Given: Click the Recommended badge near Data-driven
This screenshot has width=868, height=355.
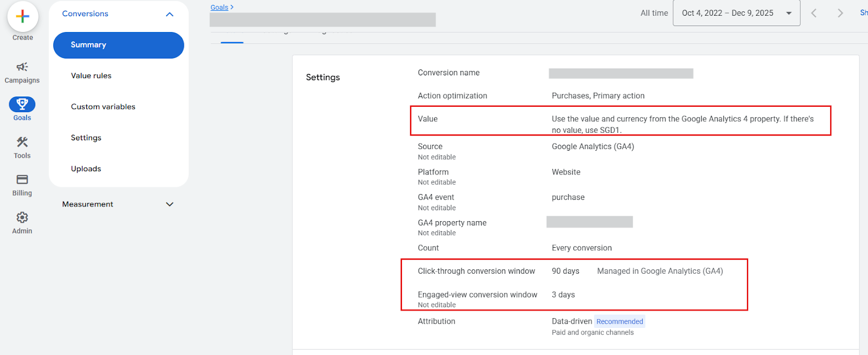Looking at the screenshot, I should coord(620,321).
